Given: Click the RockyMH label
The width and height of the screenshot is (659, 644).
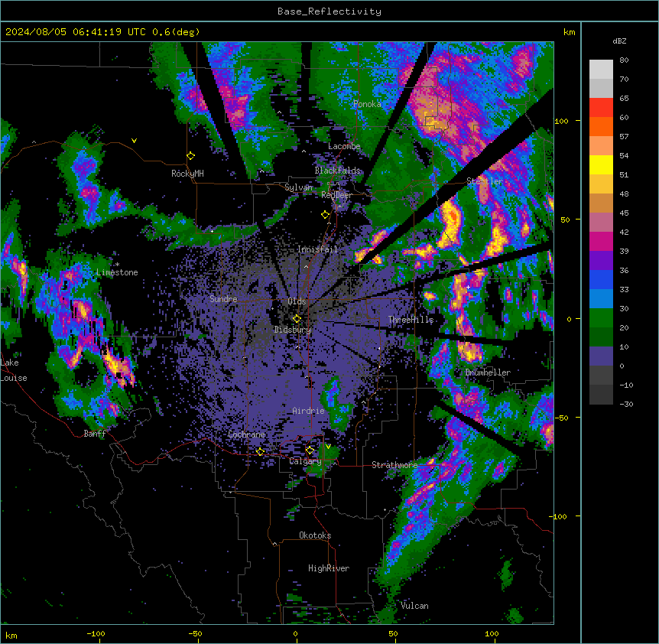Looking at the screenshot, I should (187, 174).
